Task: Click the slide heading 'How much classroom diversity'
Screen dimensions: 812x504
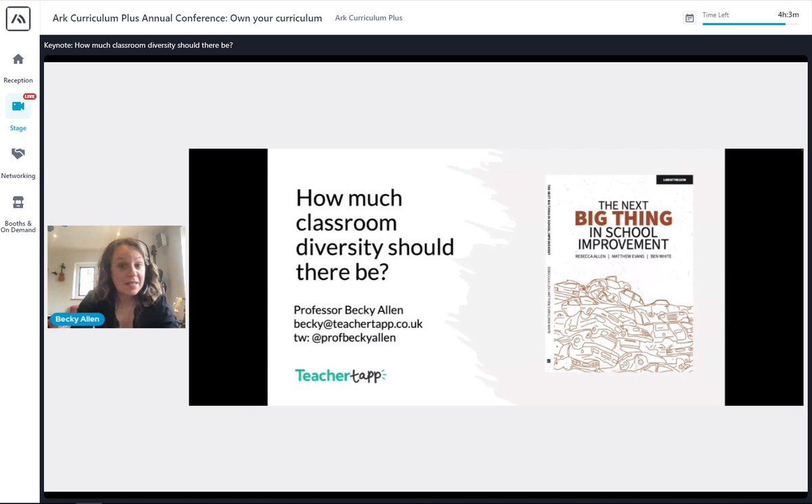Action: pyautogui.click(x=375, y=235)
